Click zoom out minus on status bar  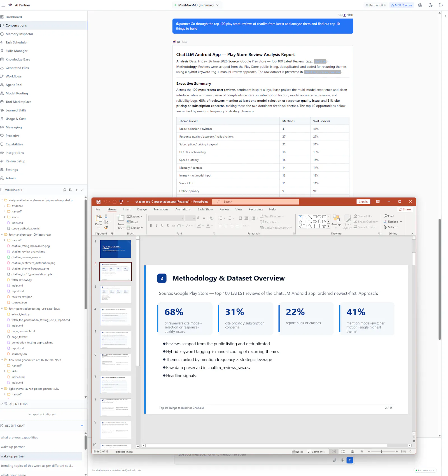pyautogui.click(x=369, y=452)
